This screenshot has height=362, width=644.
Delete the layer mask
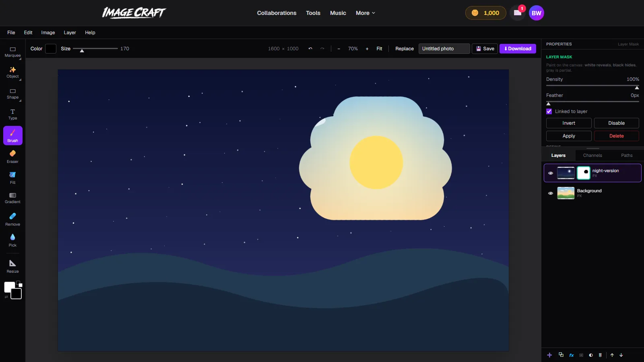pyautogui.click(x=616, y=136)
